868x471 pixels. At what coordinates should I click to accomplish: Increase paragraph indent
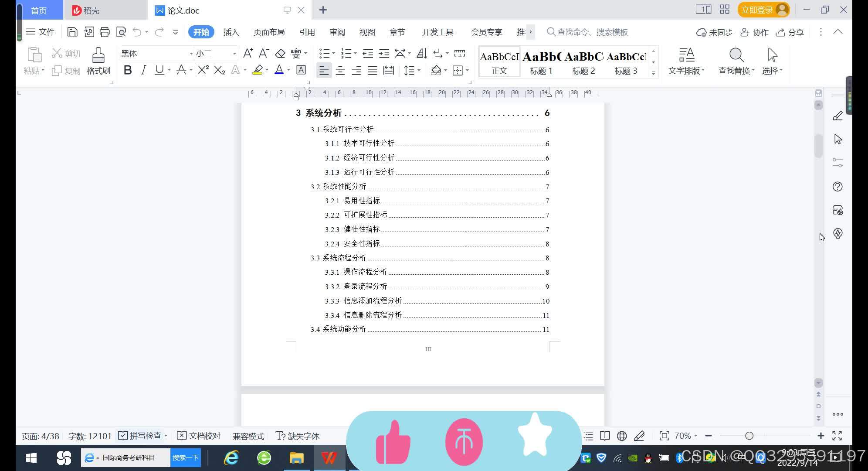click(x=384, y=53)
